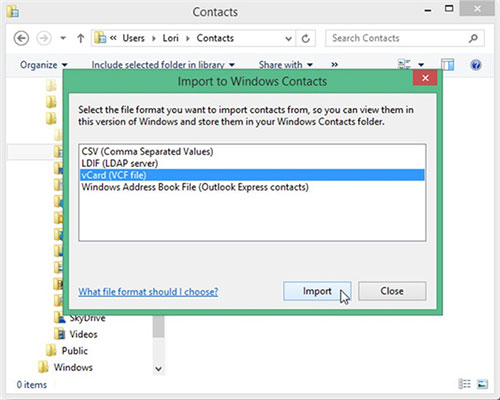Click the Windows folder icon

tap(43, 367)
